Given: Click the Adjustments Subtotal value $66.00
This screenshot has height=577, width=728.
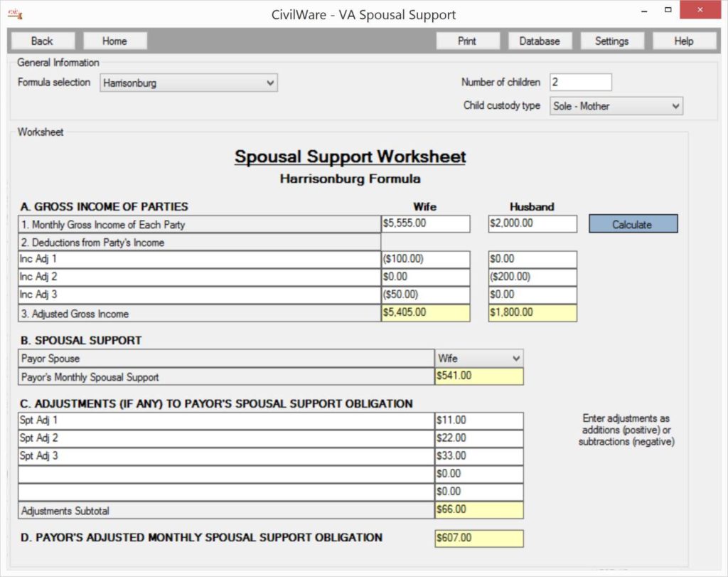Looking at the screenshot, I should (478, 510).
